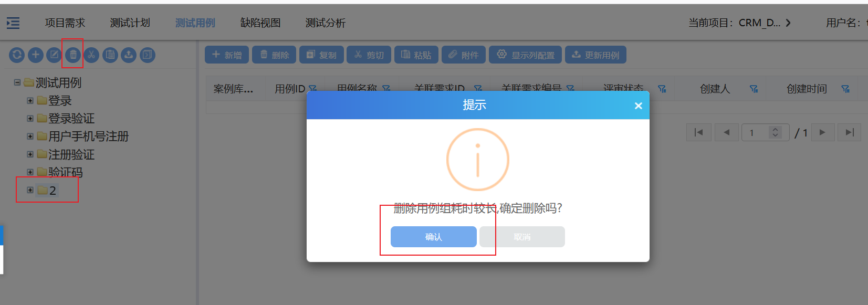The image size is (868, 305).
Task: Expand the 登录验证 folder node
Action: click(30, 118)
